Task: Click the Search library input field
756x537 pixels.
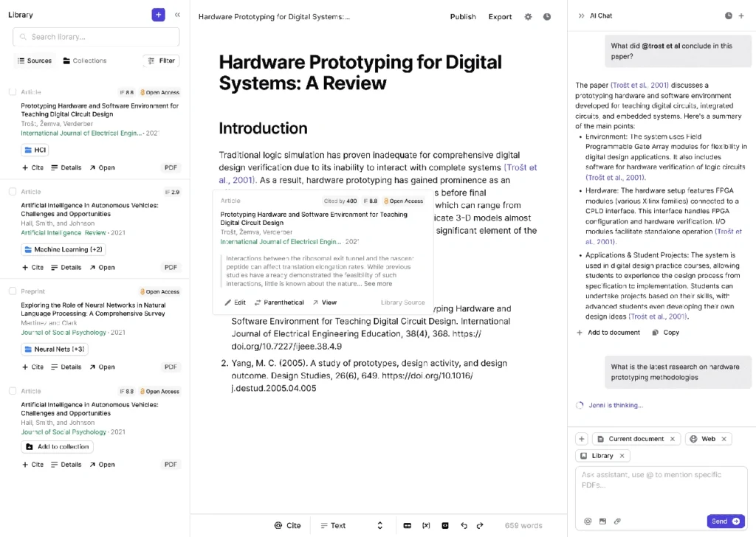Action: (96, 37)
